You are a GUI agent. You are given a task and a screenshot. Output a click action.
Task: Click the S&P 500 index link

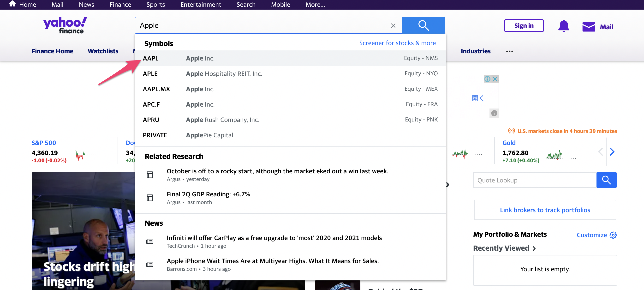click(44, 143)
